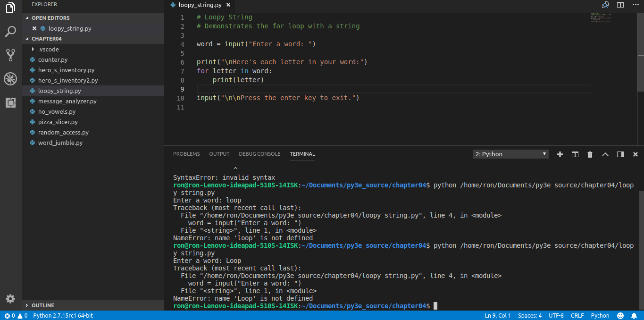Screen dimensions: 644x320
Task: Open word_jumble.py in the explorer
Action: tap(60, 143)
